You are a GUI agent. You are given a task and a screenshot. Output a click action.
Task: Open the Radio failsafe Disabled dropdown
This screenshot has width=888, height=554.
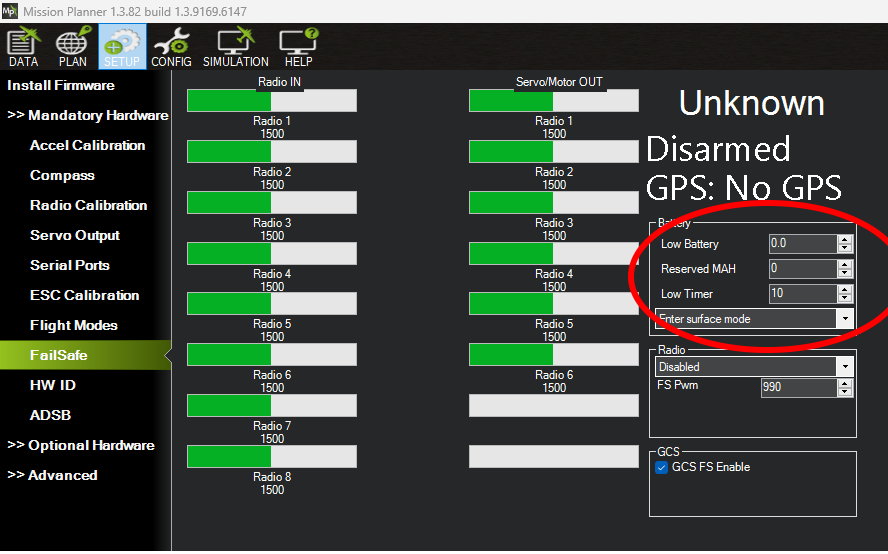[754, 367]
